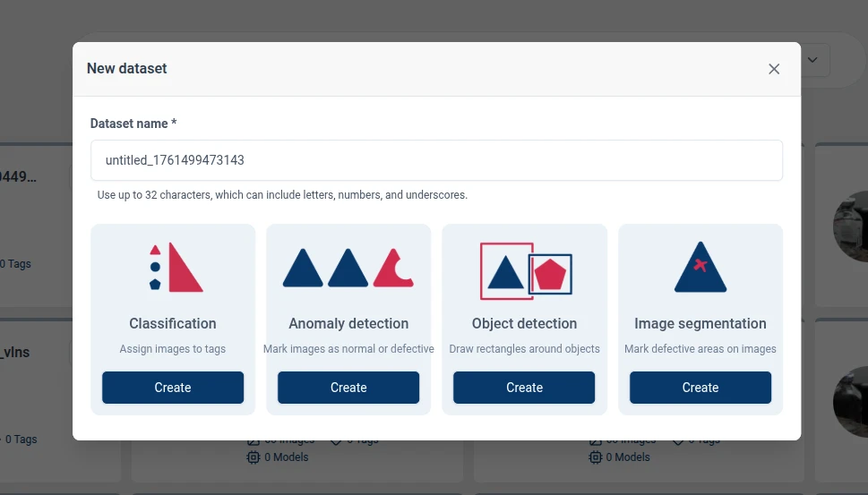This screenshot has width=868, height=495.
Task: Create an Image segmentation dataset
Action: [x=700, y=388]
